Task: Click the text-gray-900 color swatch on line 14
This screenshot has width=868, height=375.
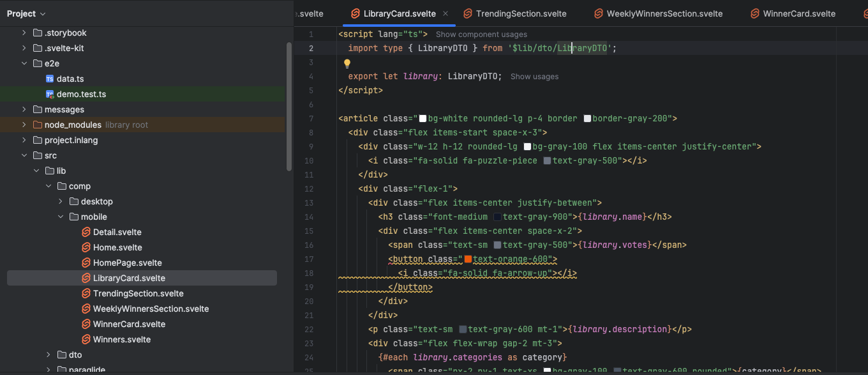Action: click(x=497, y=217)
